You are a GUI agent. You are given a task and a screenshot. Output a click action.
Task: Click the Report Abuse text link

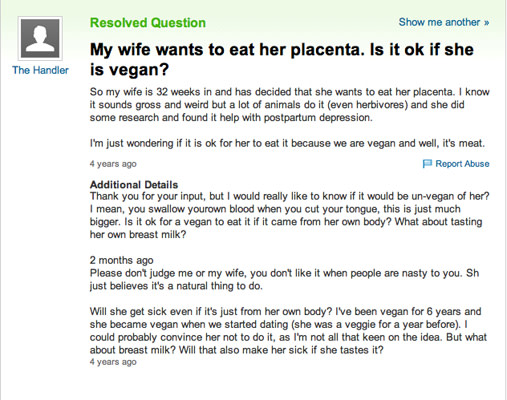pos(462,164)
